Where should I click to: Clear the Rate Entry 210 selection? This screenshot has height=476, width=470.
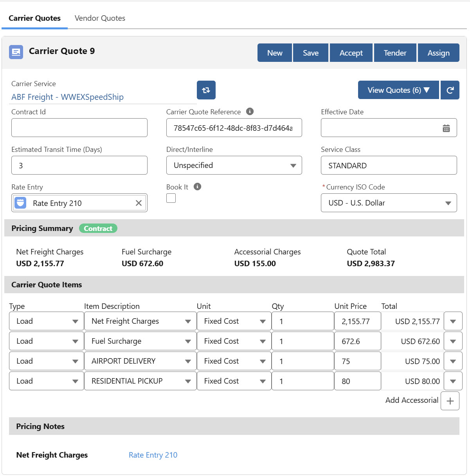[139, 203]
